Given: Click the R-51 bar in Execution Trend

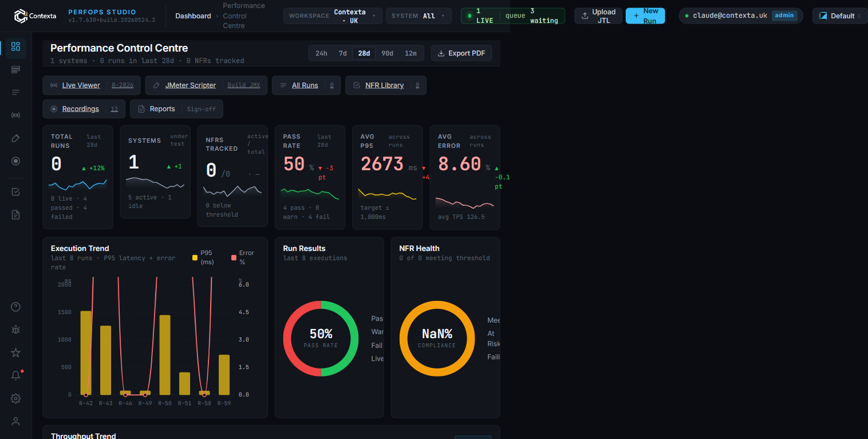Looking at the screenshot, I should pyautogui.click(x=184, y=384).
